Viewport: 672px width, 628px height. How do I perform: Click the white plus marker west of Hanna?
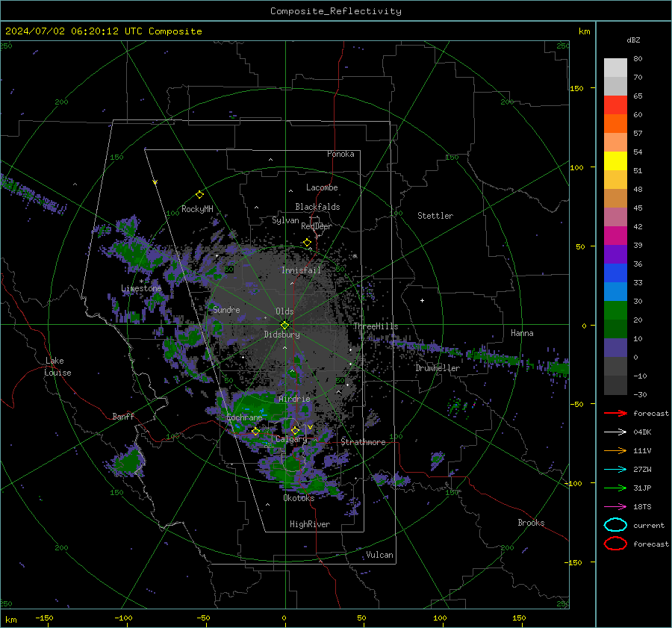tap(422, 300)
